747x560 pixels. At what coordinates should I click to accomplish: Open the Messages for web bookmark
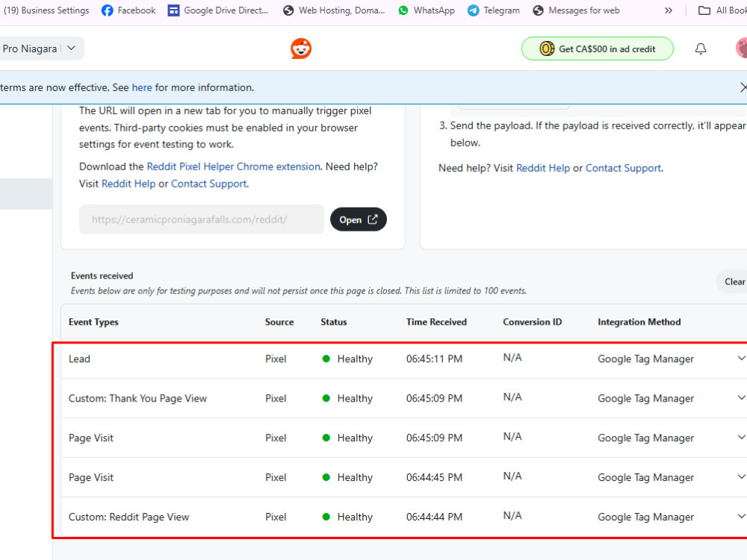576,10
